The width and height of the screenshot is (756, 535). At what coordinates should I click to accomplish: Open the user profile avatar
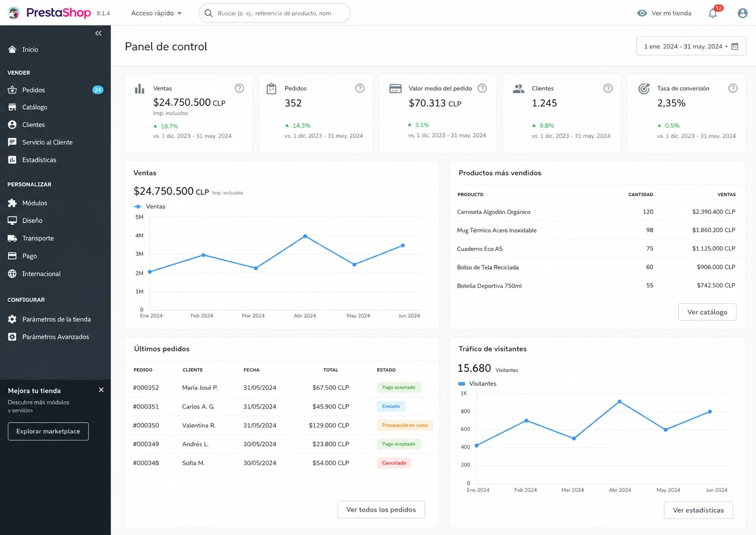(x=742, y=13)
